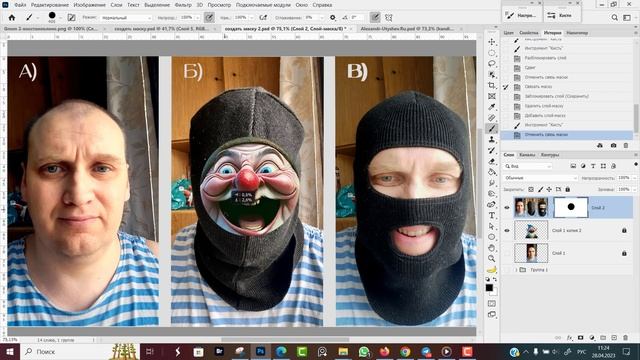Select the Path Selection arrow tool
Screen dimensions: 640x360
tap(492, 226)
